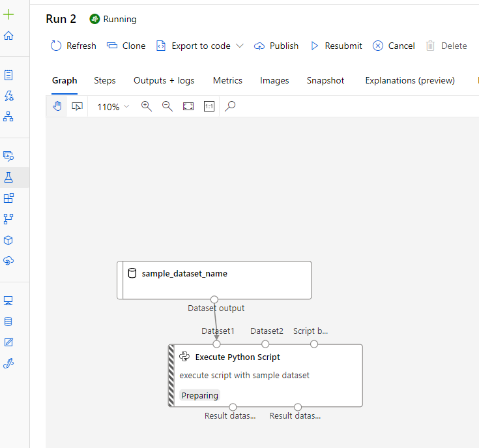The image size is (479, 448).
Task: Open Pipelines branch icon in sidebar
Action: 8,219
